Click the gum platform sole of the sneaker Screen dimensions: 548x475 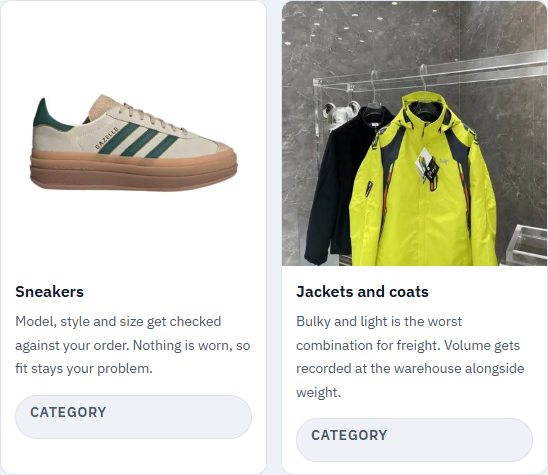click(x=134, y=170)
